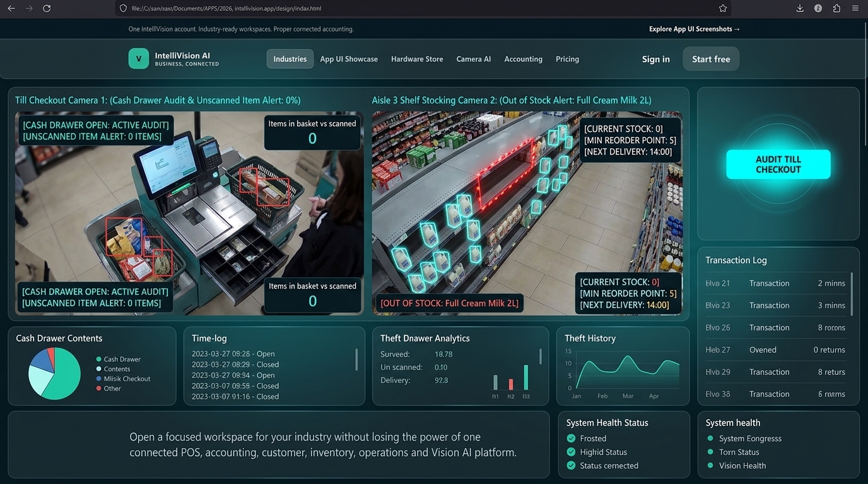Click the browser forward arrow

point(28,8)
